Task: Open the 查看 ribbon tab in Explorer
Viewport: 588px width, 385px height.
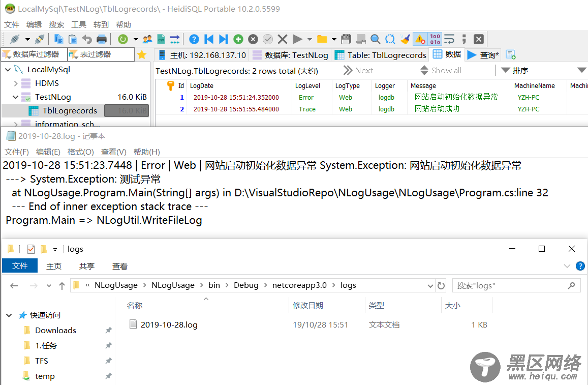Action: 120,266
